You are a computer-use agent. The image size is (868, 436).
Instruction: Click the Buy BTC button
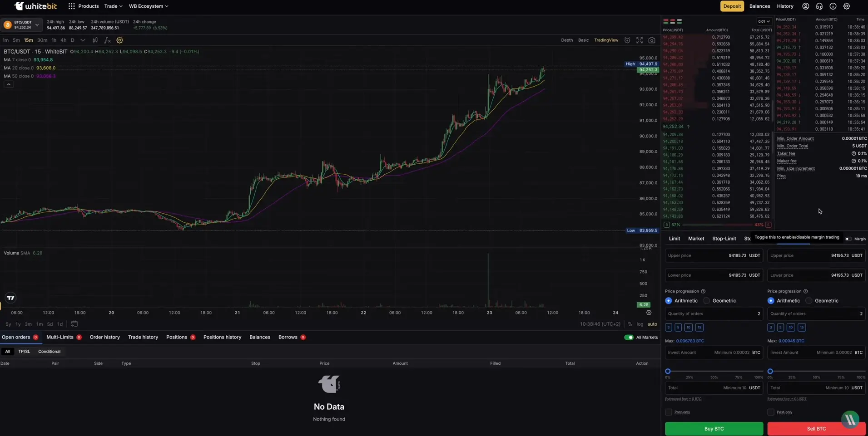click(x=714, y=428)
